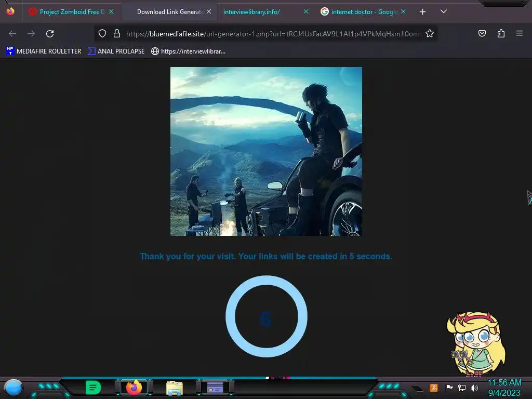Open the https://interviewlibrar... bookmark
Screen dimensions: 532x399
click(188, 51)
